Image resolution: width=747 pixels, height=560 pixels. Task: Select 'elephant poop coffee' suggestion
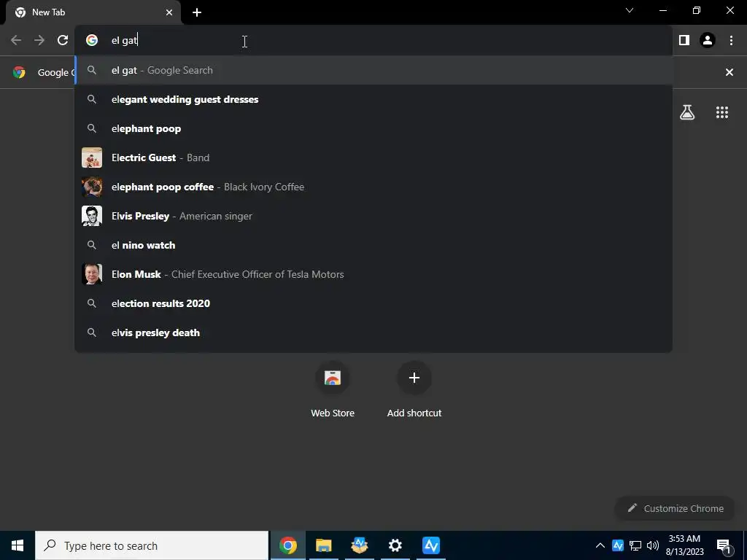click(373, 187)
